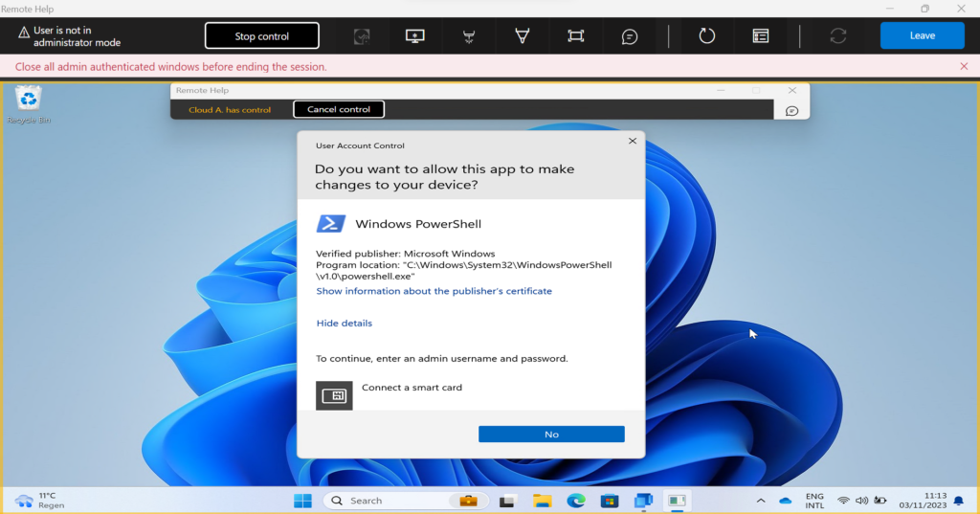Viewport: 980px width, 514px height.
Task: Click the Stop control button
Action: [262, 36]
